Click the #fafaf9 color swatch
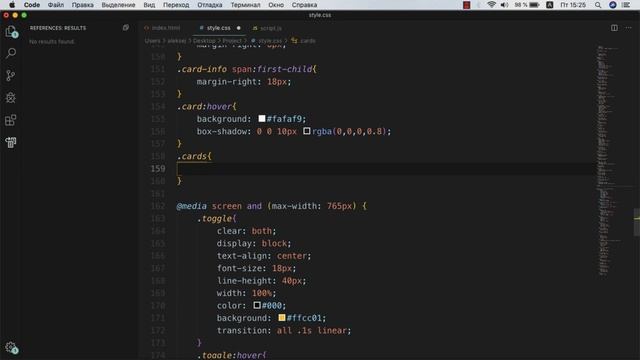The image size is (640, 360). pyautogui.click(x=262, y=118)
